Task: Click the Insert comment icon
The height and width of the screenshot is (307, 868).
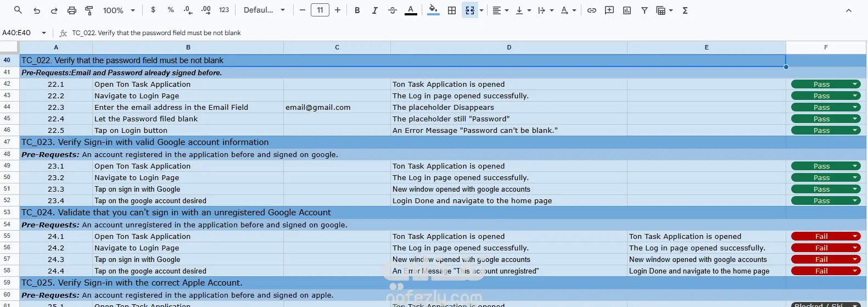Action: pos(609,10)
